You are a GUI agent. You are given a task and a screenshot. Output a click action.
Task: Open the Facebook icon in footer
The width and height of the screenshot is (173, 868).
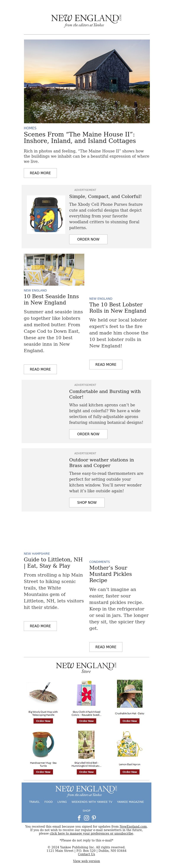pos(79,817)
